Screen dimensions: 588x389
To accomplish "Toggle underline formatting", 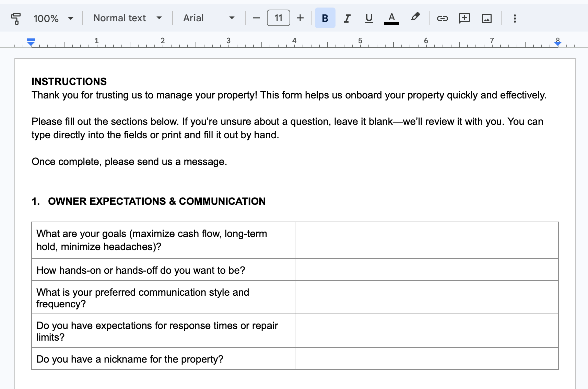I will (369, 18).
